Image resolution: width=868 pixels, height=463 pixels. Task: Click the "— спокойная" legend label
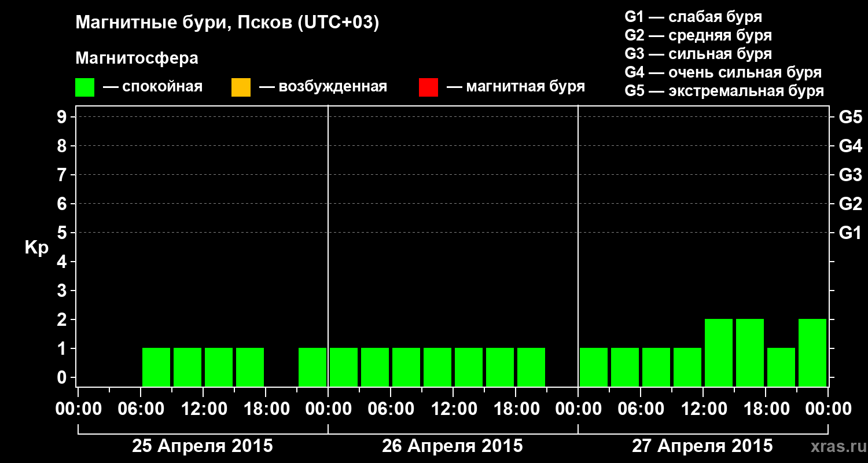(x=153, y=87)
